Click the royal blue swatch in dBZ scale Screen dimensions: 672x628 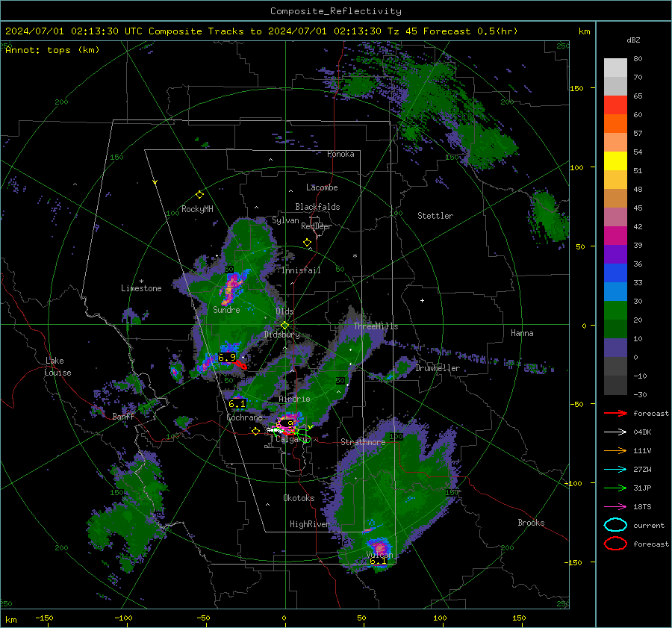tap(615, 273)
